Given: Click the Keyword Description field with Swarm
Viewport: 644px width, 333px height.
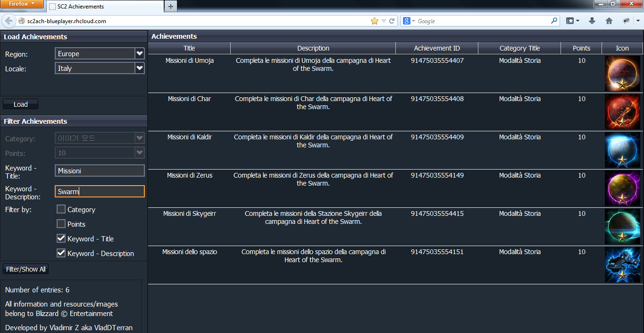Looking at the screenshot, I should (100, 191).
